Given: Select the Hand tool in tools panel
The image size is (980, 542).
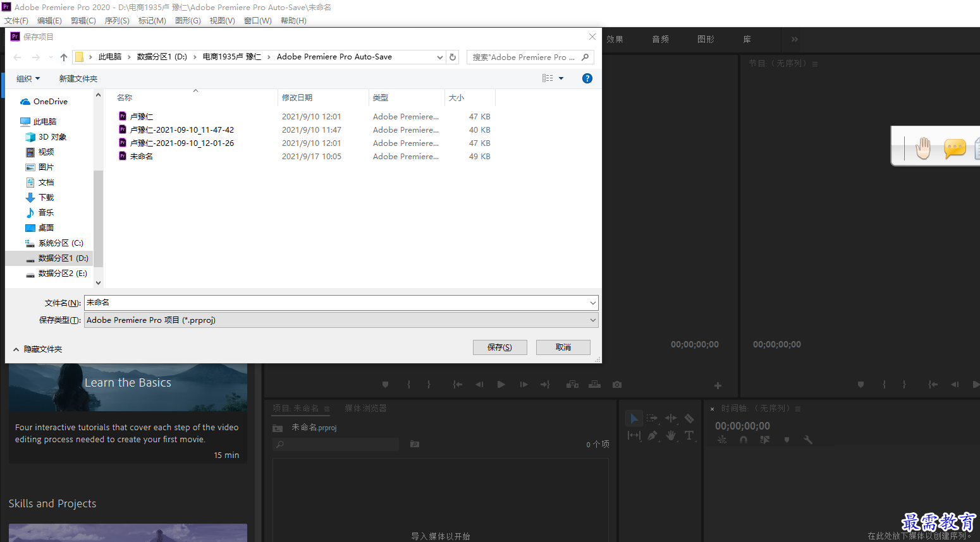Looking at the screenshot, I should pos(671,435).
